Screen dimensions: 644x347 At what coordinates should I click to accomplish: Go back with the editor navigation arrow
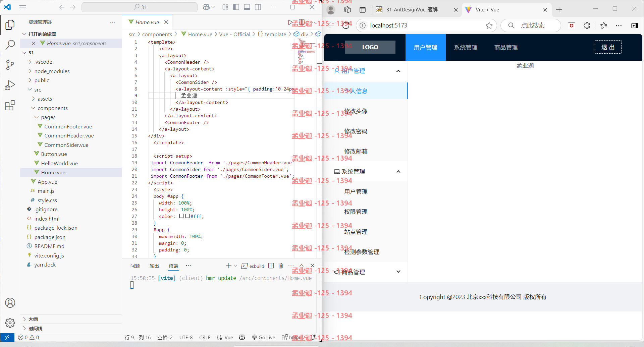pyautogui.click(x=62, y=7)
